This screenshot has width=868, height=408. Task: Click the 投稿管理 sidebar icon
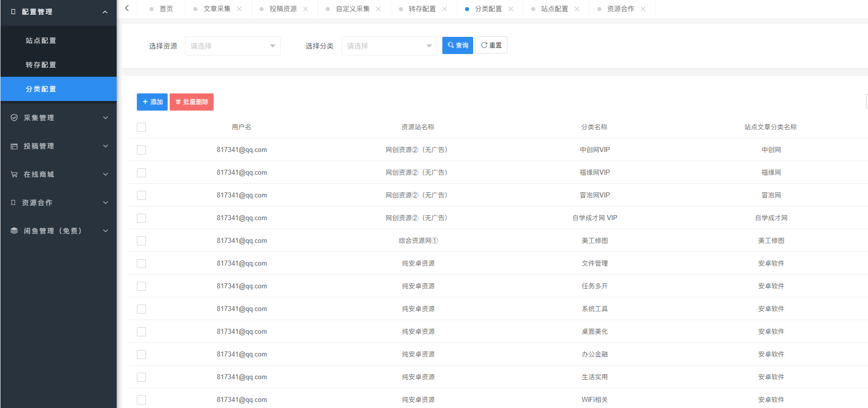[x=14, y=146]
